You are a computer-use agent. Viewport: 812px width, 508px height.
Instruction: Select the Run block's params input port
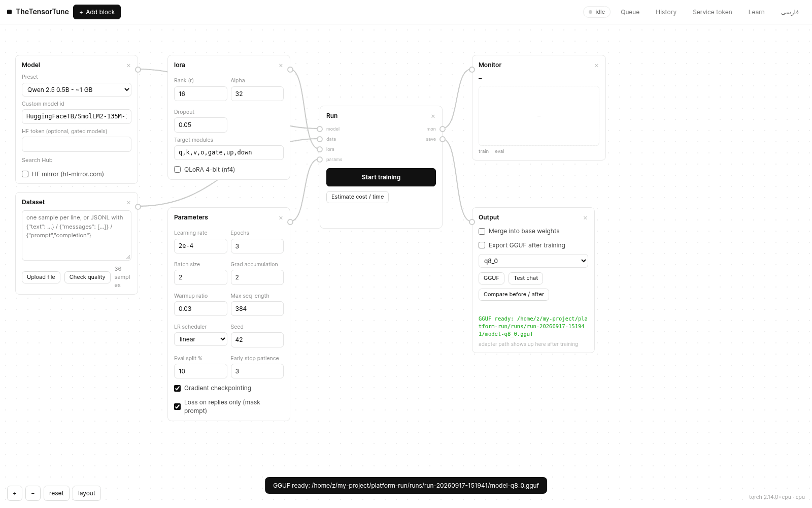tap(320, 160)
